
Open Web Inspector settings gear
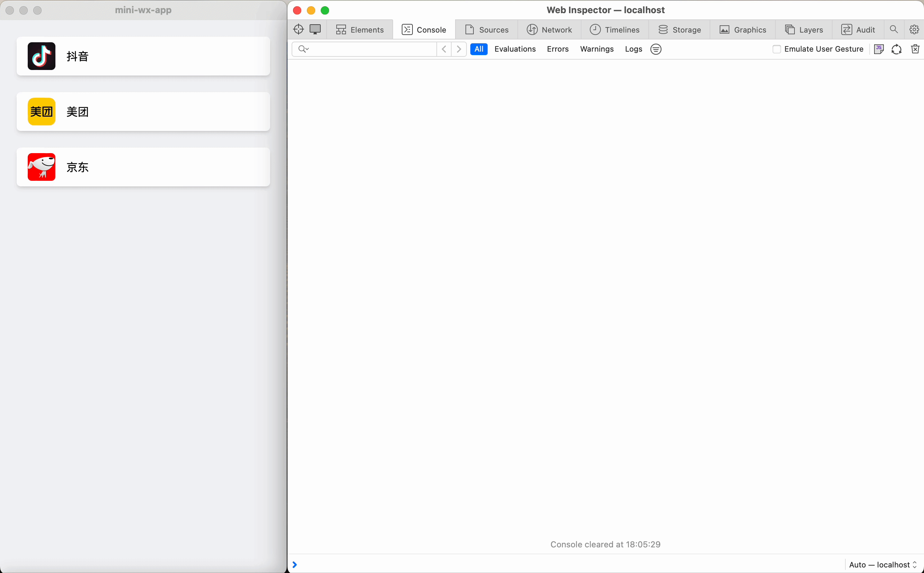[x=914, y=29]
